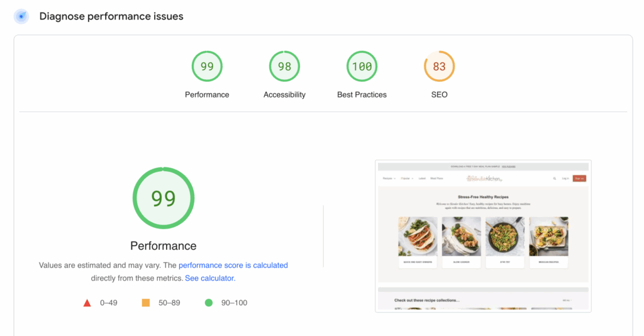Click the red Sign up button in the preview
The image size is (644, 336).
point(579,178)
